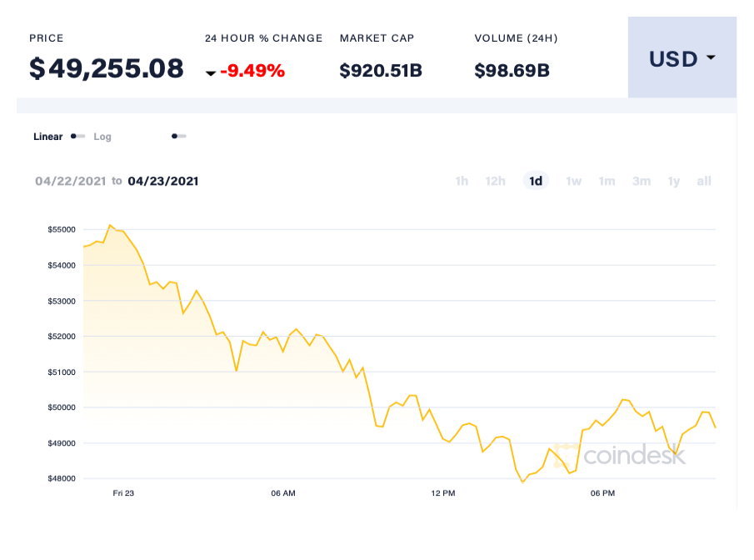Click the price $49,255.08
The image size is (754, 560).
pos(107,68)
